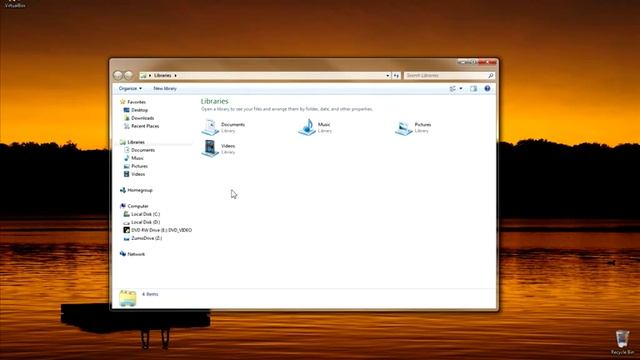Click the Documents library name text

[233, 124]
